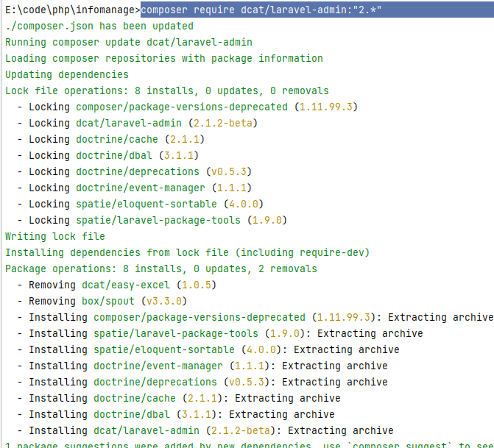Click the 'Updating dependencies' line
Image resolution: width=494 pixels, height=448 pixels.
click(x=67, y=74)
